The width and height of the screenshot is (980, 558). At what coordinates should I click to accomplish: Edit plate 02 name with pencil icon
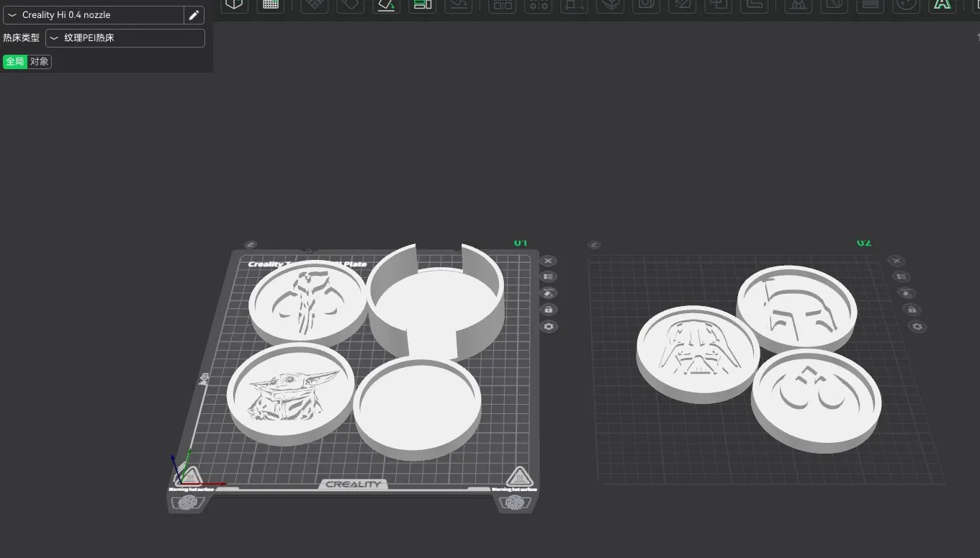pos(594,245)
